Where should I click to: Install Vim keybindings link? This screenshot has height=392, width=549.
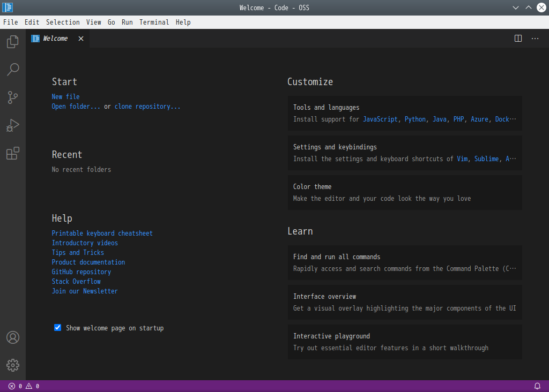[x=462, y=159]
